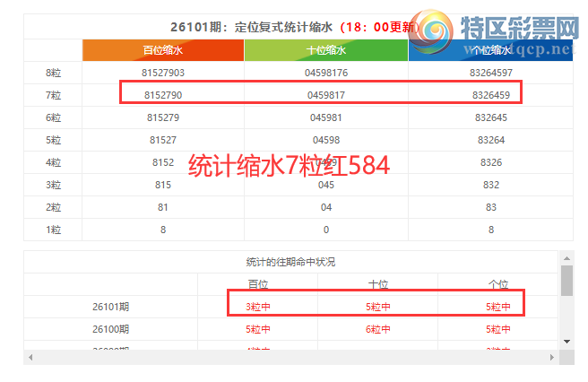Click 8326459 in the 个位 column

point(491,94)
